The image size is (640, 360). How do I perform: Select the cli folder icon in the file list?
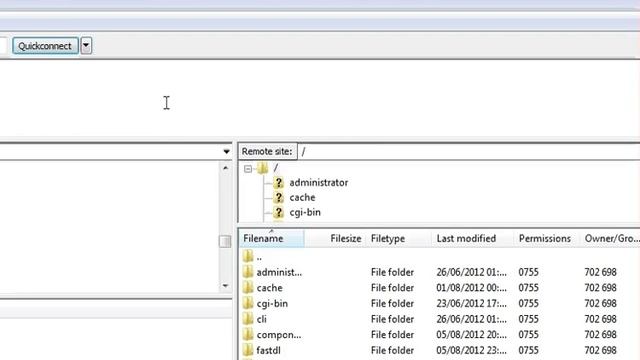(248, 319)
